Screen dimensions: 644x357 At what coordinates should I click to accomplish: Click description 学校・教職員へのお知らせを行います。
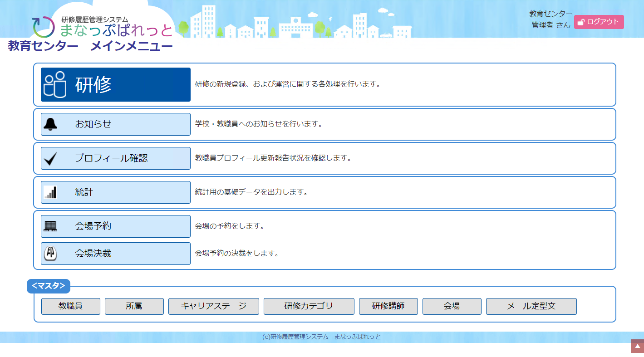pos(259,124)
